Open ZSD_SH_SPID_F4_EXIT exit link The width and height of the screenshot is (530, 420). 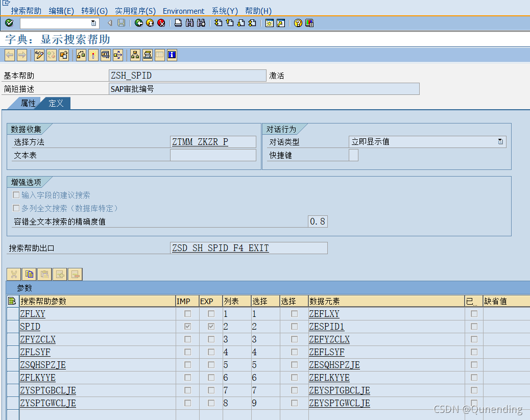221,248
